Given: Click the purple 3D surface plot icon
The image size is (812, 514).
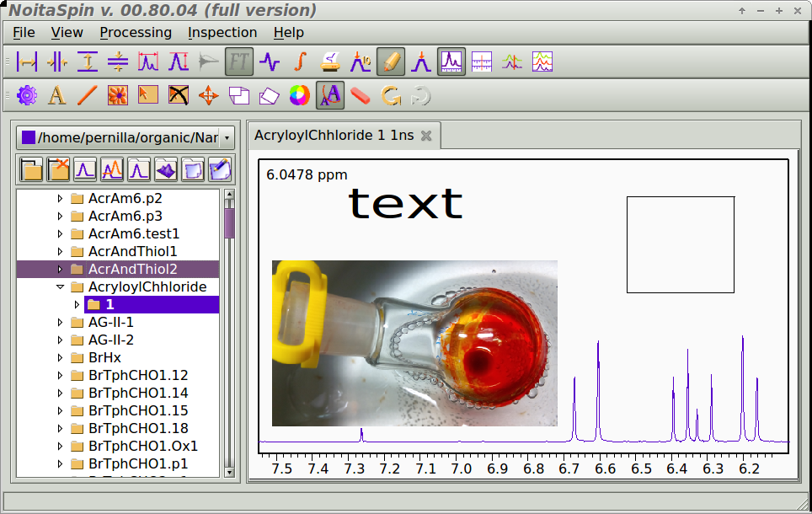Looking at the screenshot, I should coord(166,169).
